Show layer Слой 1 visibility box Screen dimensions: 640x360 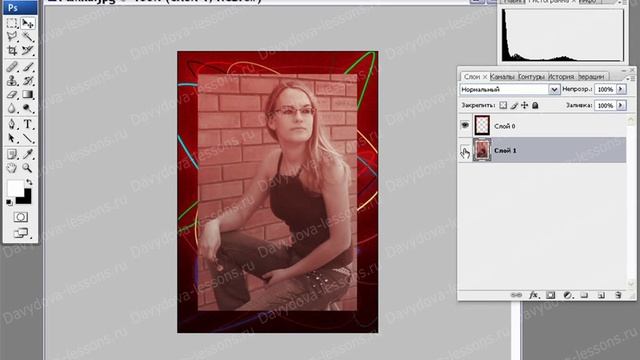pyautogui.click(x=465, y=151)
